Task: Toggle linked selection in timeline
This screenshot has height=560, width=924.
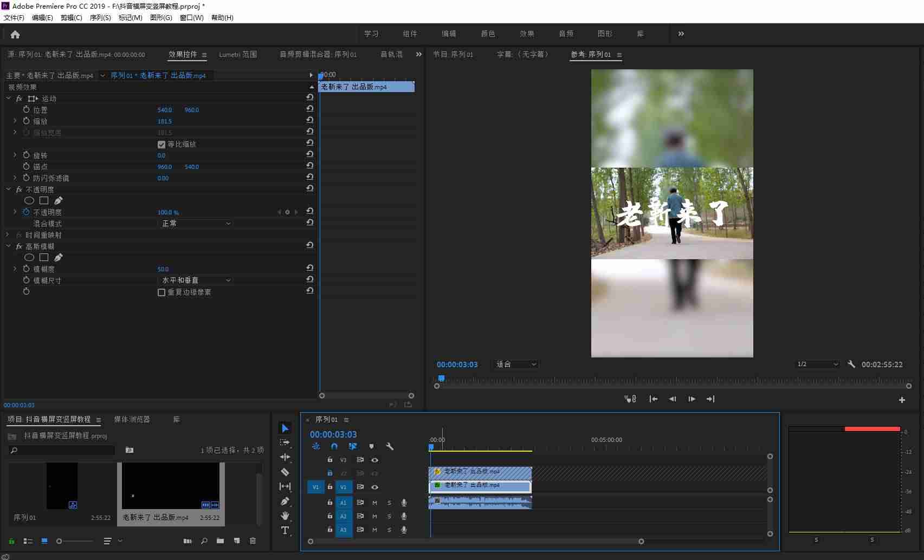Action: click(353, 446)
